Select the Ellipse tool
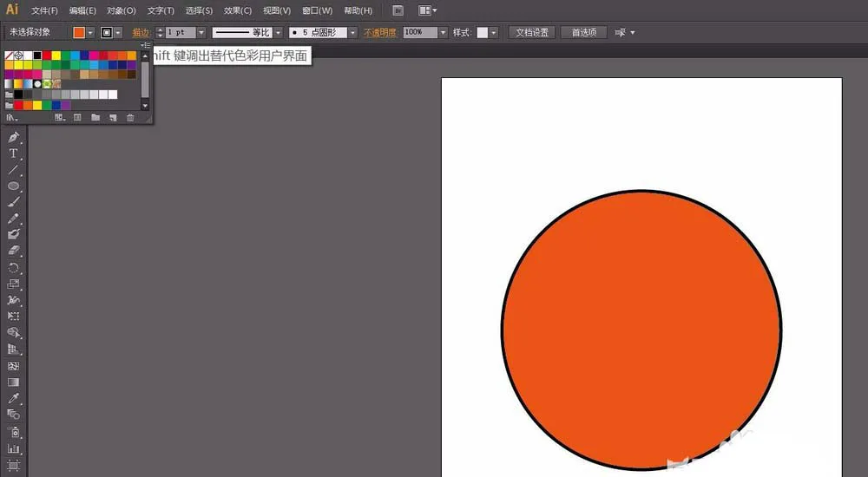 [13, 186]
